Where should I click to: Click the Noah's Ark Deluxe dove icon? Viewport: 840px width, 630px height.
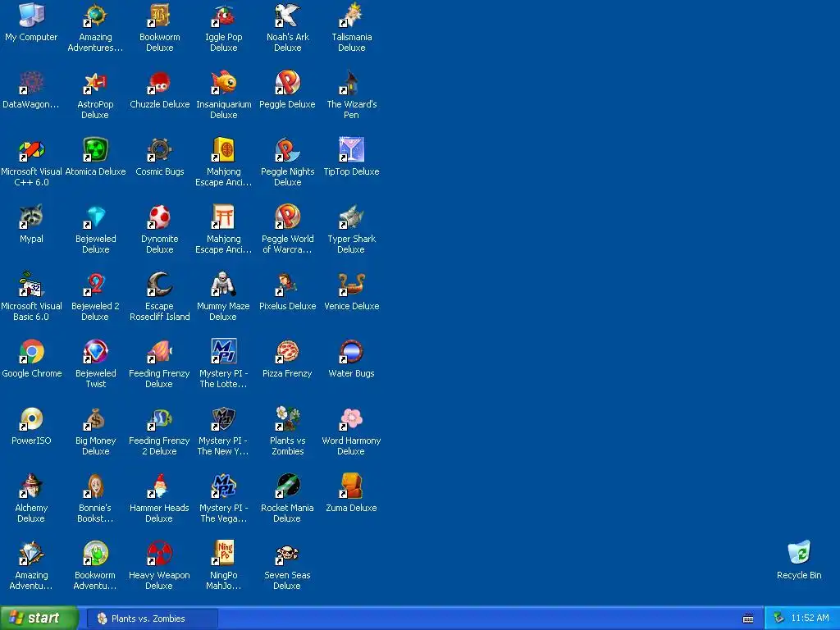[287, 15]
